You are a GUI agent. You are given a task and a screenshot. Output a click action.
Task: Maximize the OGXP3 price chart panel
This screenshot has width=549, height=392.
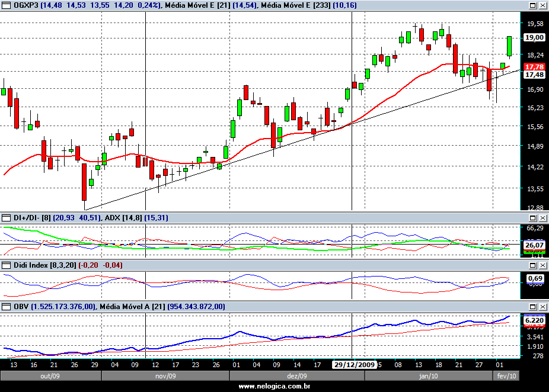[x=532, y=5]
